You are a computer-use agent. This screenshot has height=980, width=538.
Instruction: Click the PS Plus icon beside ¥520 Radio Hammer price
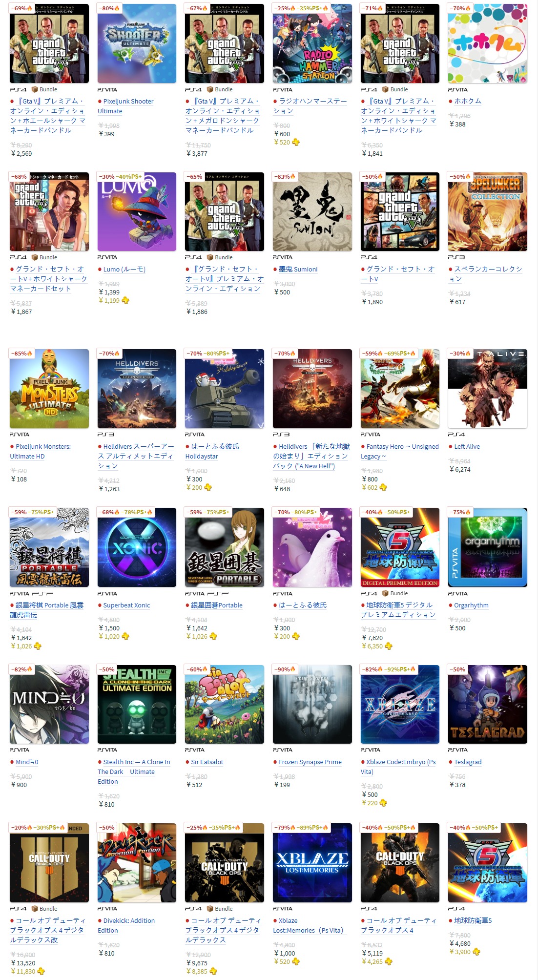(296, 142)
